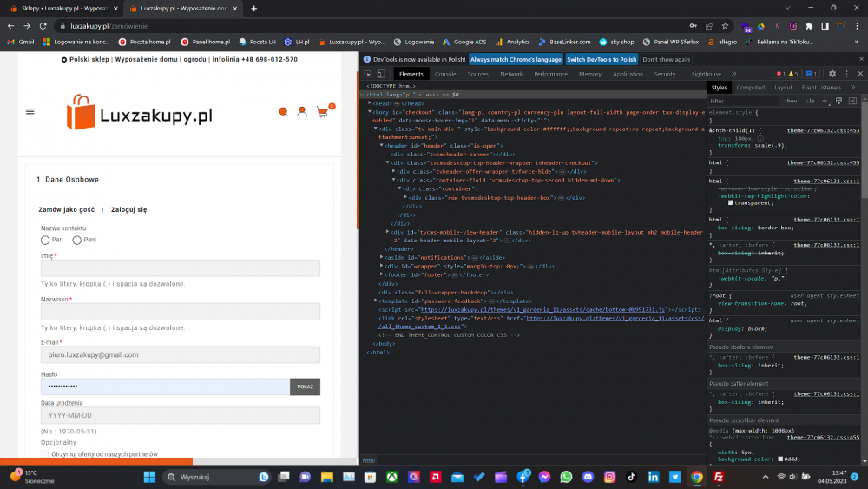Switch to the Sources tab
This screenshot has width=868, height=489.
click(x=477, y=74)
